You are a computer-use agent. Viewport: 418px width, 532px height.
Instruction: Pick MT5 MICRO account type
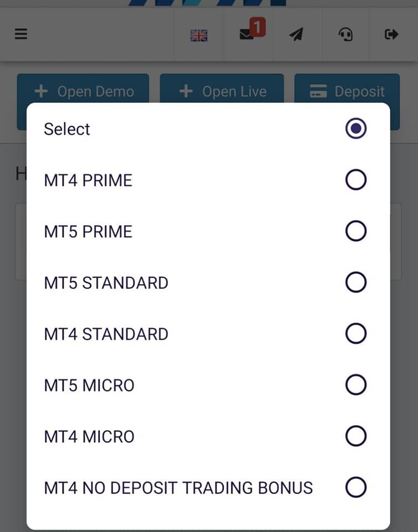pos(208,385)
